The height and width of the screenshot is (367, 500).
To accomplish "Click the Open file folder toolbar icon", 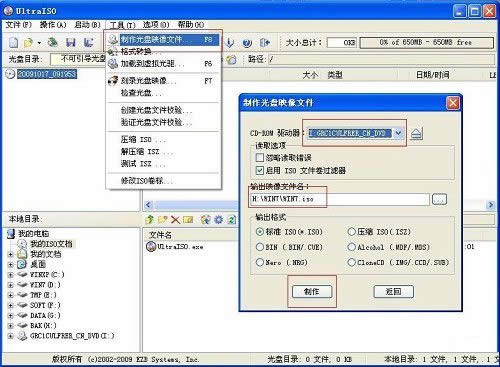I will 29,42.
